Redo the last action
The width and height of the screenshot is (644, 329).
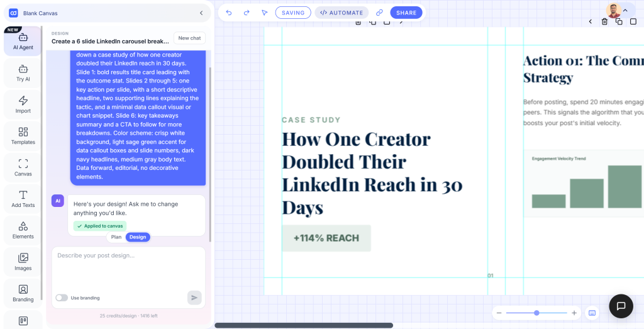[x=247, y=13]
